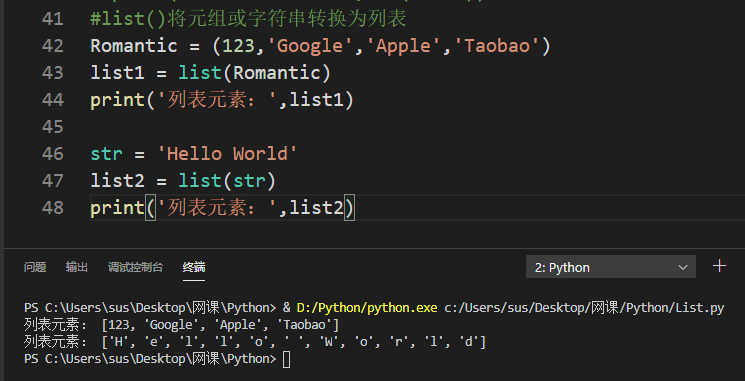
Task: Click terminal output list of Hello World characters
Action: coord(294,342)
